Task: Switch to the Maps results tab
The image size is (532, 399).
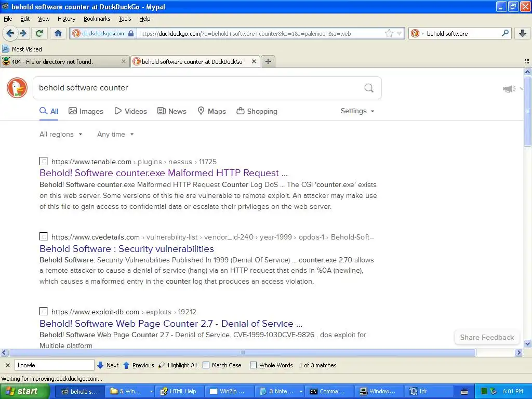Action: click(212, 111)
